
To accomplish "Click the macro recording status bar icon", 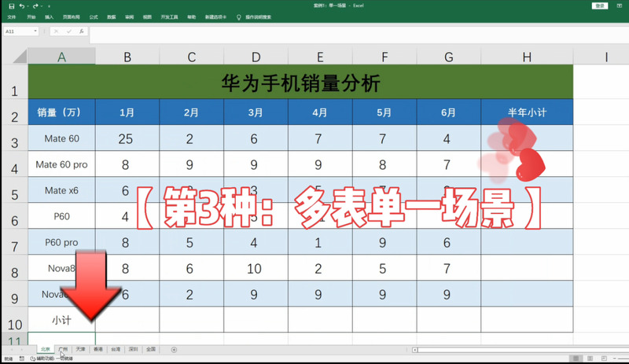I will click(22, 358).
